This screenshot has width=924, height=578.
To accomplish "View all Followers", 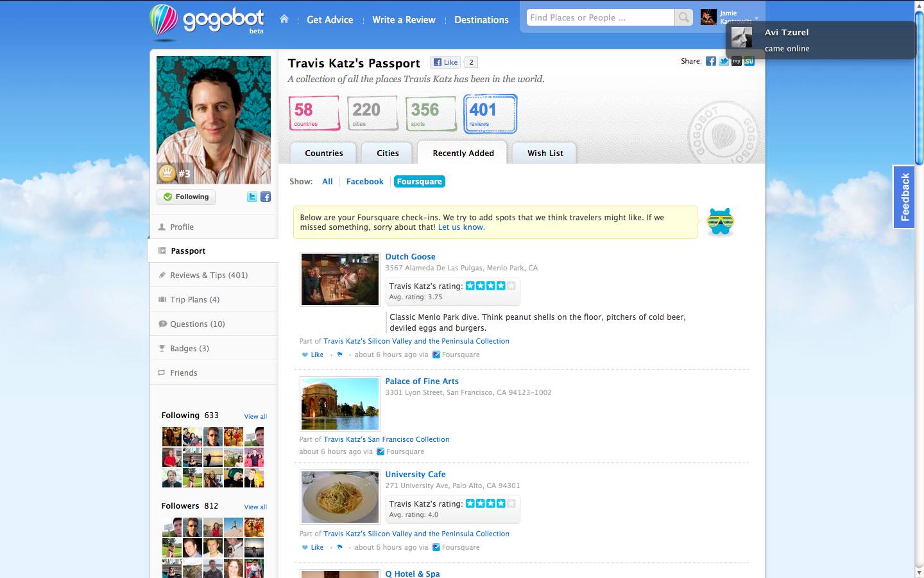I will click(x=255, y=507).
